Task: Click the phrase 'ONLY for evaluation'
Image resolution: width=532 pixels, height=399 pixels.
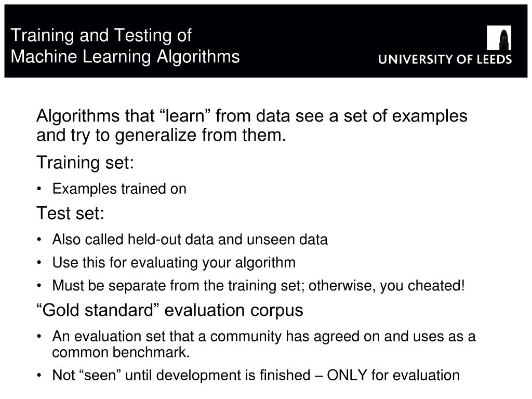Action: click(x=394, y=376)
